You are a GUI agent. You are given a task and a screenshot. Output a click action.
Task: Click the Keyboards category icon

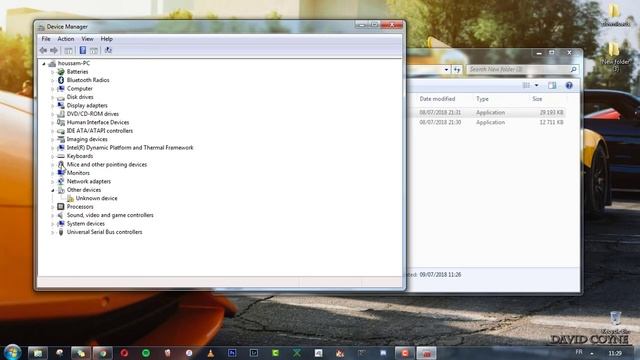(x=61, y=156)
